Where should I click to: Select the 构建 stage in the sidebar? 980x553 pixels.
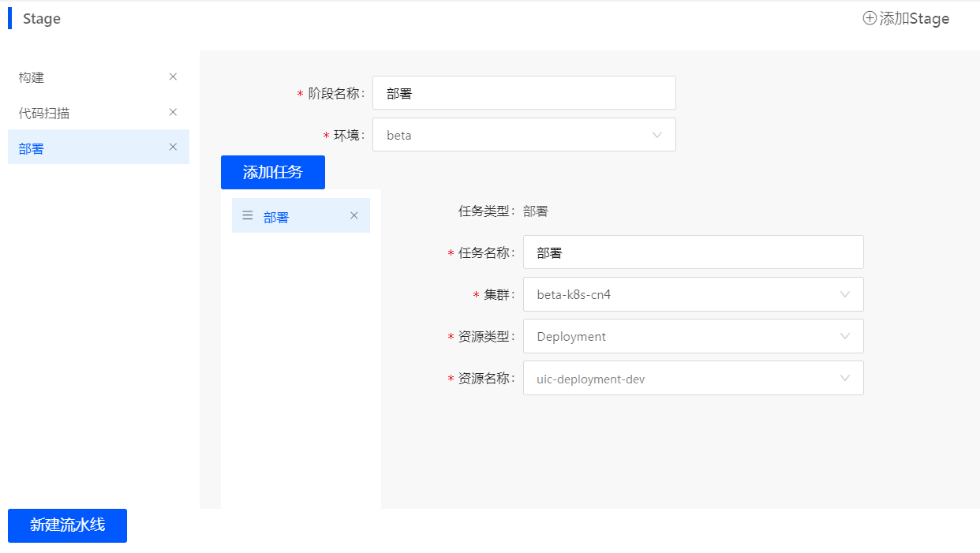click(x=30, y=77)
